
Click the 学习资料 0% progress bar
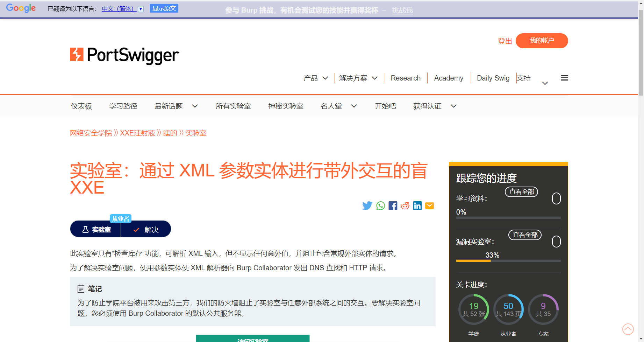coord(508,218)
